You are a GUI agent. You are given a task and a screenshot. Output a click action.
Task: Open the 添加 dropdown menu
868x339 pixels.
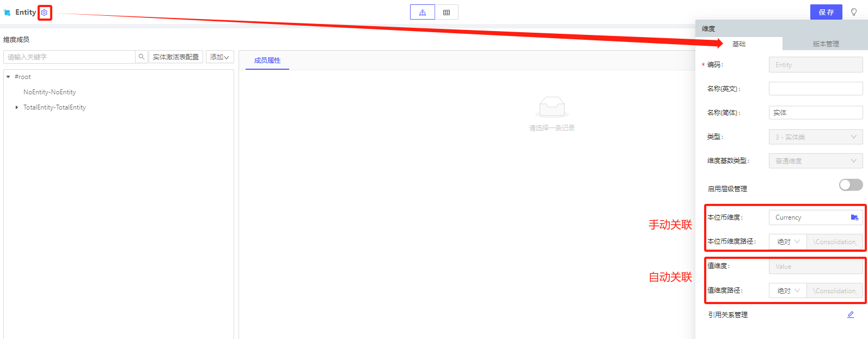click(219, 57)
